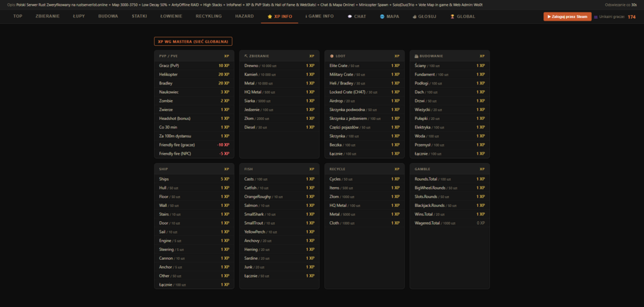Click the Przemysł row
644x307 pixels.
450,145
